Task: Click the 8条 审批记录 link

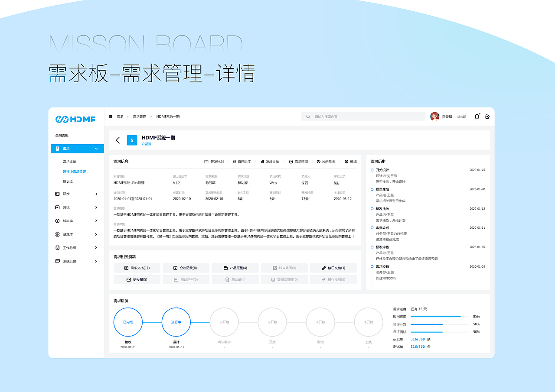Action: pos(336,183)
